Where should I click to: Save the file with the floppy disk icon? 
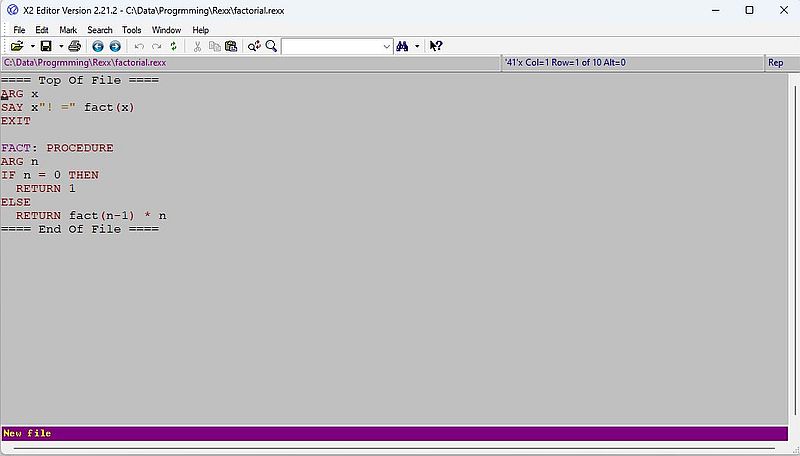click(46, 46)
